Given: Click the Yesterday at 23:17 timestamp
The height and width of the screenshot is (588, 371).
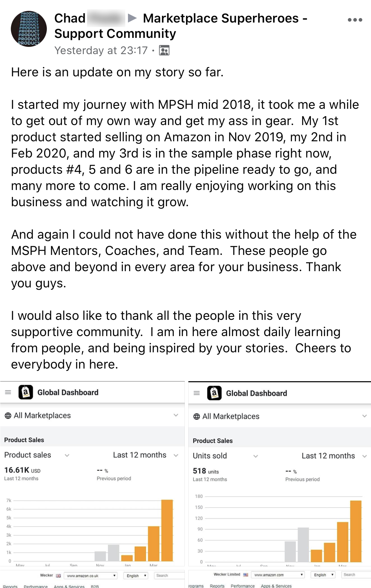Looking at the screenshot, I should point(101,51).
